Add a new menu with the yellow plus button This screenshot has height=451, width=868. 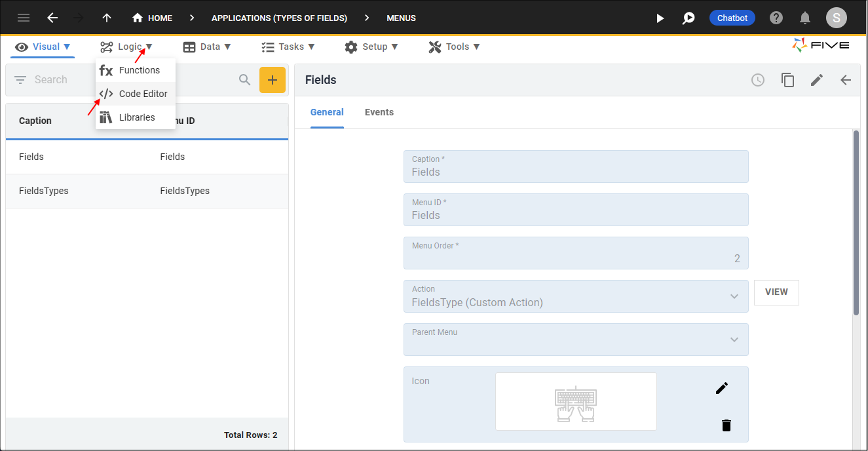273,79
